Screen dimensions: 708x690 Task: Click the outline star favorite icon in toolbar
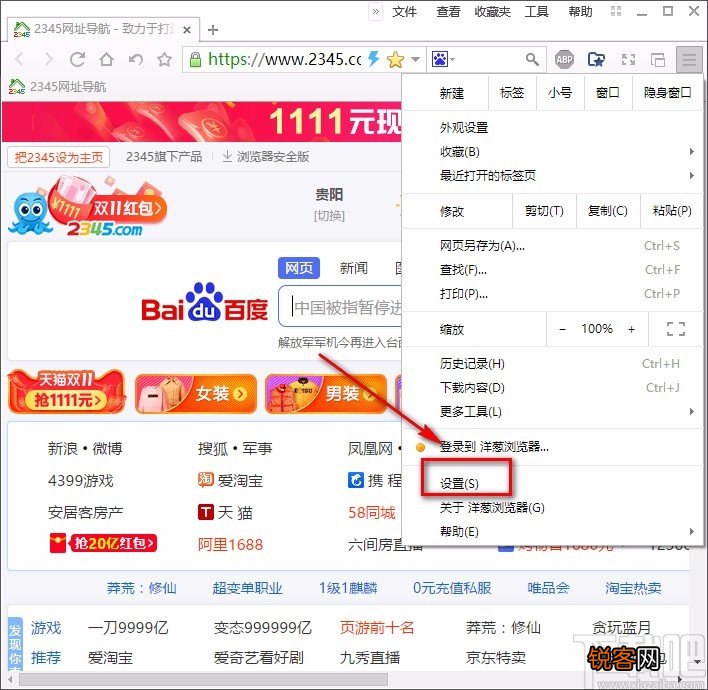tap(164, 59)
